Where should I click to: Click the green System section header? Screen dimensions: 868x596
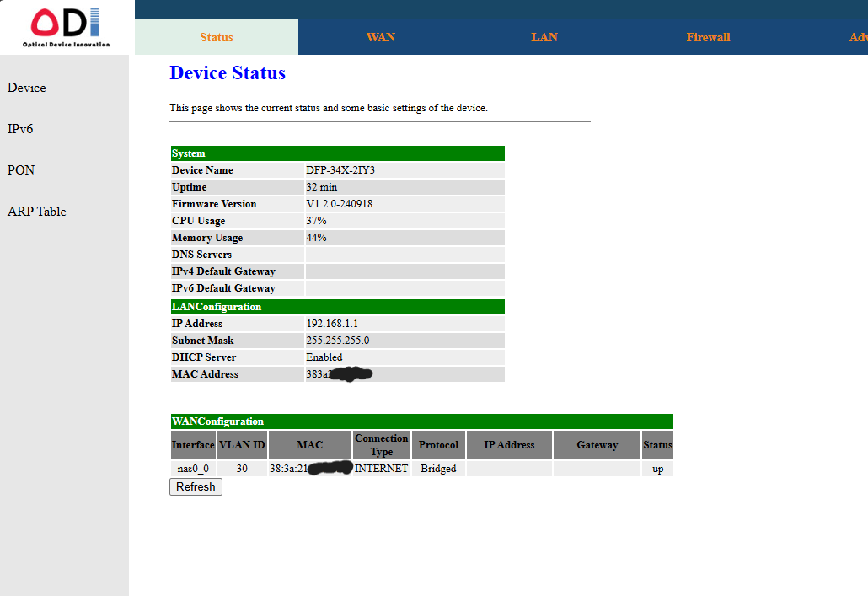point(337,153)
